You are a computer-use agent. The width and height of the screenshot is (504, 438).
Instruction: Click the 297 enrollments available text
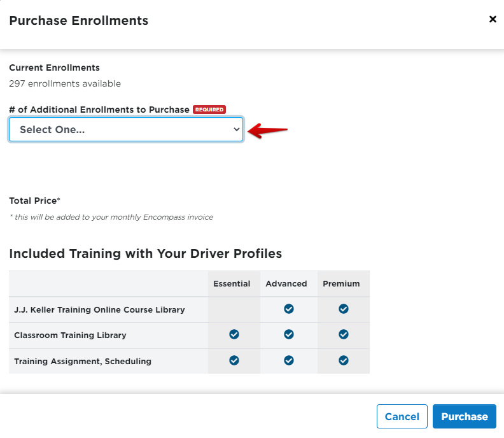pyautogui.click(x=65, y=83)
